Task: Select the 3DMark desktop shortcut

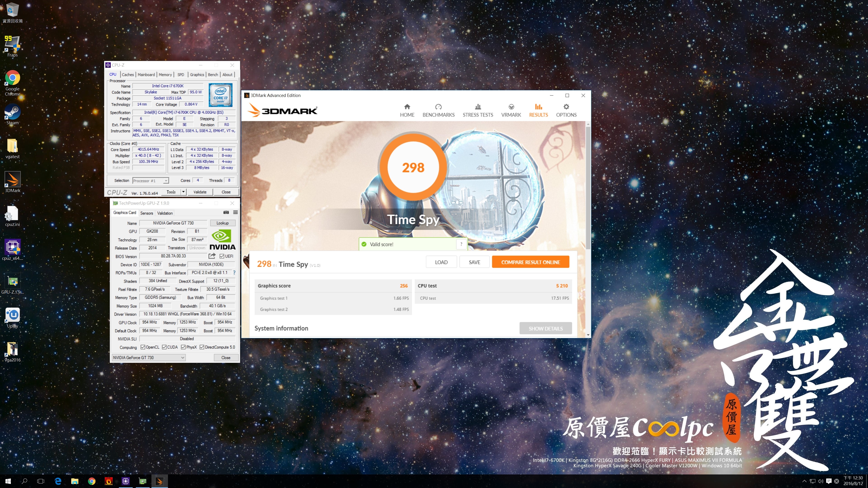Action: pyautogui.click(x=12, y=182)
